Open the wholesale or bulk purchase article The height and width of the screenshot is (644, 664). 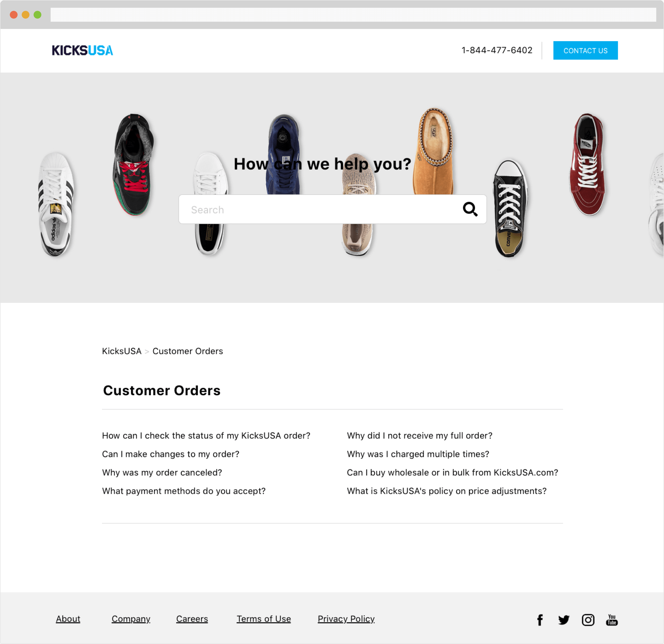452,473
